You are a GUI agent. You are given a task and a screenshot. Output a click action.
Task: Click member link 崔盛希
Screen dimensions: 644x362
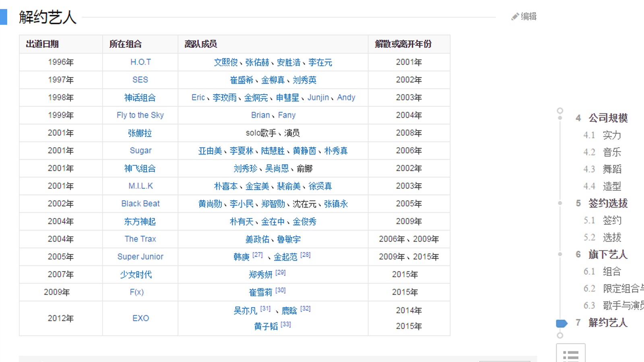click(242, 80)
